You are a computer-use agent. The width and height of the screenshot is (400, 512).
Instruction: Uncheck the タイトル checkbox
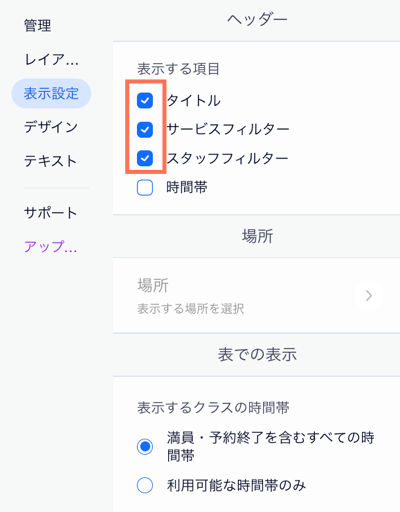coord(145,101)
